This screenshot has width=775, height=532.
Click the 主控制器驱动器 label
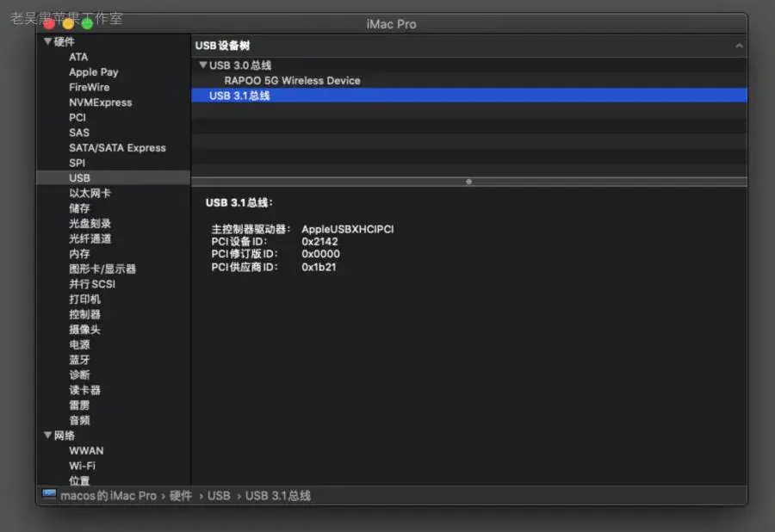pos(251,229)
